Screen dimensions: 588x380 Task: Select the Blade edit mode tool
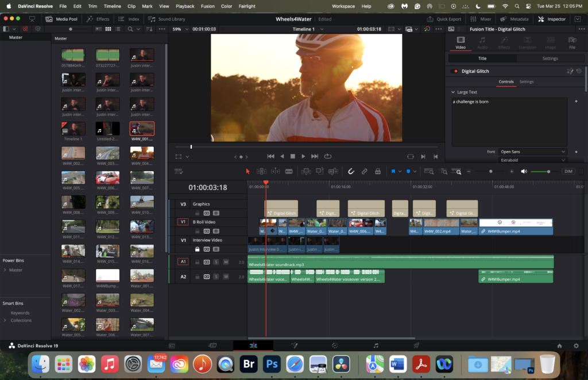[x=289, y=171]
